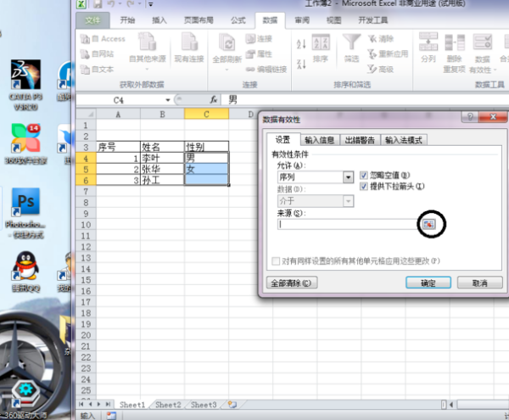Click Clear filter (清除) icon
Viewport: 509px width, 420px height.
(372, 39)
